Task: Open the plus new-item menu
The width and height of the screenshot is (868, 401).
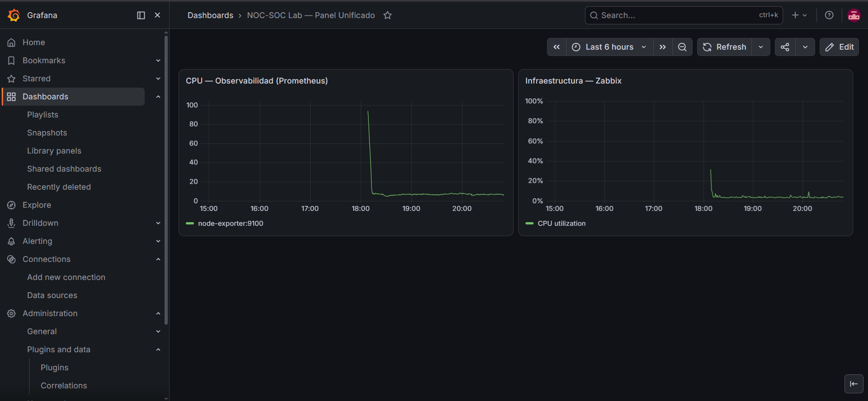Action: 799,15
